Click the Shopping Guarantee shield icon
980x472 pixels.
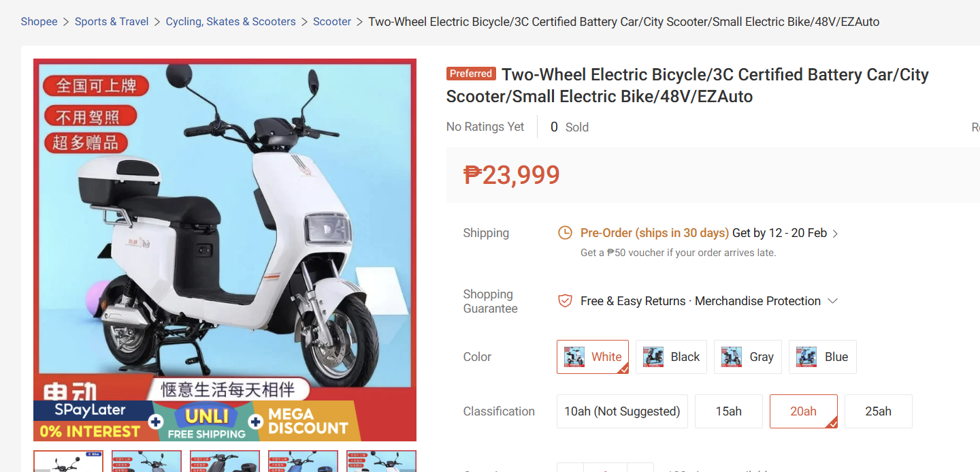565,301
